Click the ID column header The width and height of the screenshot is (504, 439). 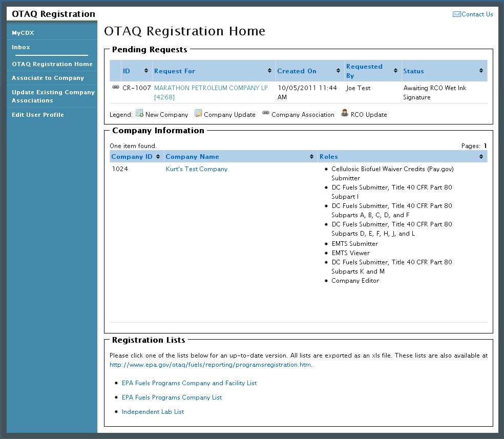(x=127, y=71)
